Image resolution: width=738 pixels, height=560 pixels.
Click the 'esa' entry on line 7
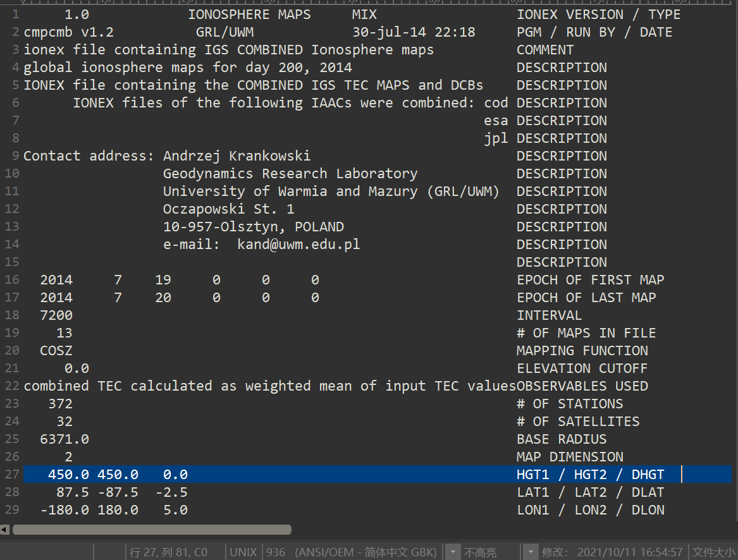pyautogui.click(x=496, y=121)
